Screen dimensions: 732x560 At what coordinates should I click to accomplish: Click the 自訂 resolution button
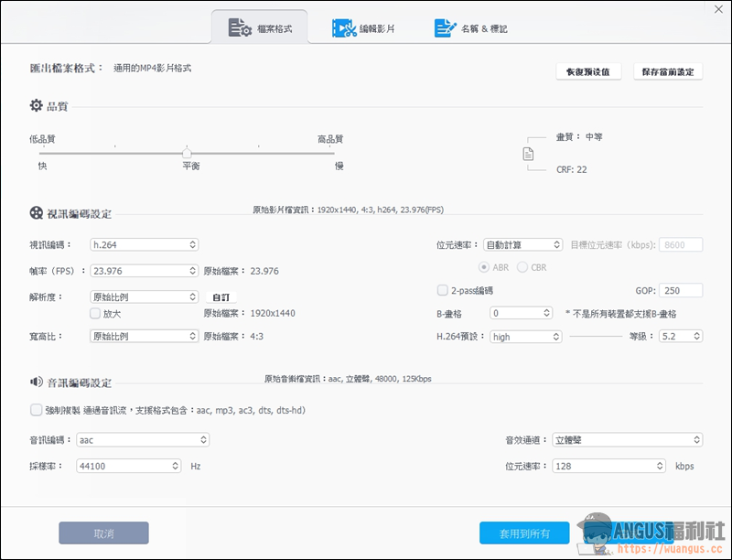point(221,297)
